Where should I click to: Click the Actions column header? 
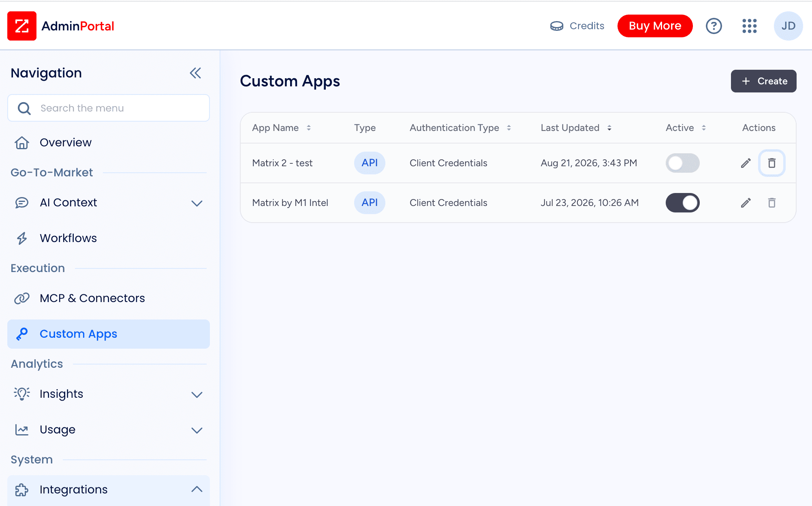point(759,128)
